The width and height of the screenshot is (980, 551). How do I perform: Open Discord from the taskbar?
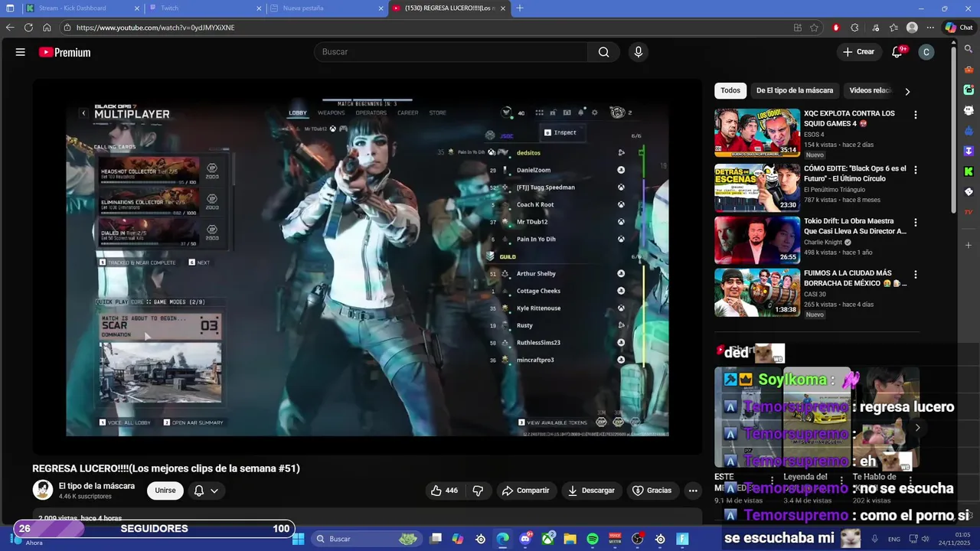click(525, 539)
